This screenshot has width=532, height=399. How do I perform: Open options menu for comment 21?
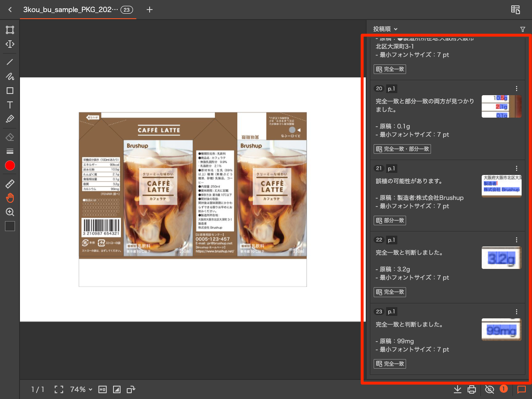click(x=517, y=168)
